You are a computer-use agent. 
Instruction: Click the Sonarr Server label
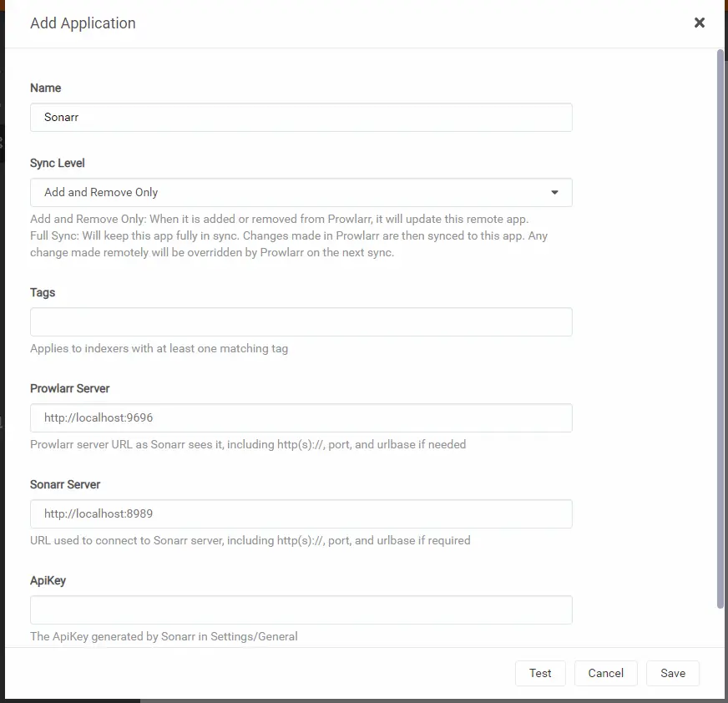(x=65, y=484)
